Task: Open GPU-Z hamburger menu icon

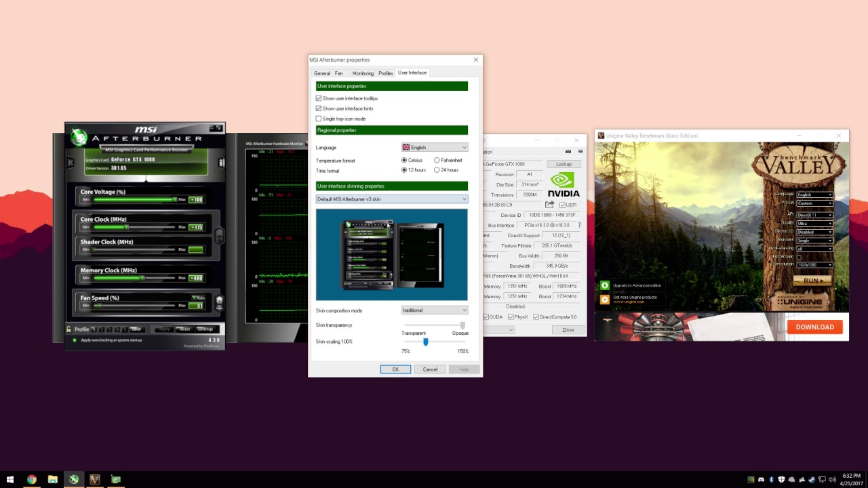Action: [x=580, y=152]
